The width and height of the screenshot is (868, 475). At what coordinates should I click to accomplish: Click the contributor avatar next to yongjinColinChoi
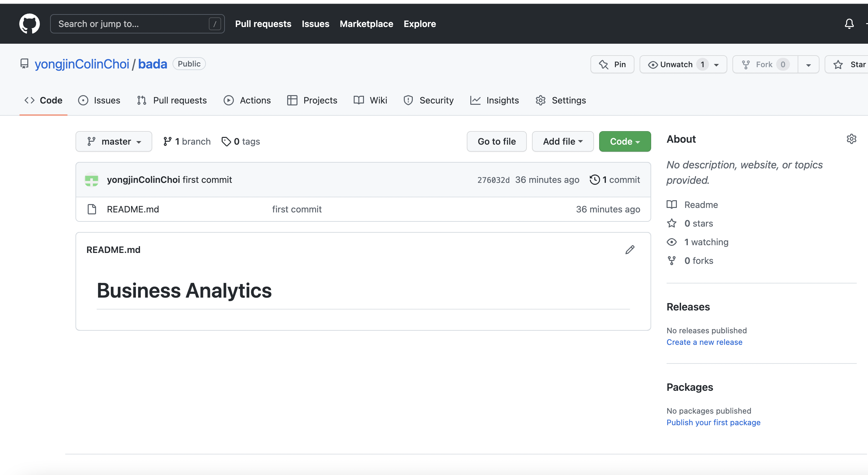click(x=91, y=180)
